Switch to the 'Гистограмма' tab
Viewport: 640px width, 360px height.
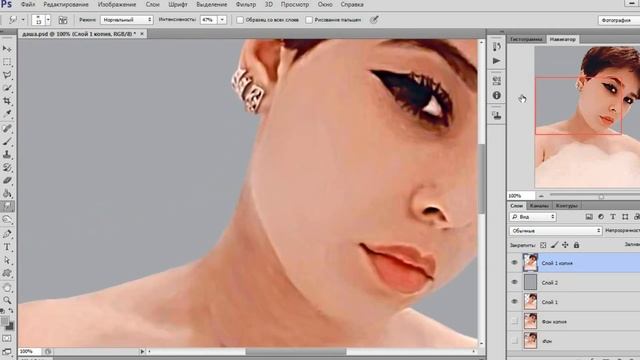(526, 39)
